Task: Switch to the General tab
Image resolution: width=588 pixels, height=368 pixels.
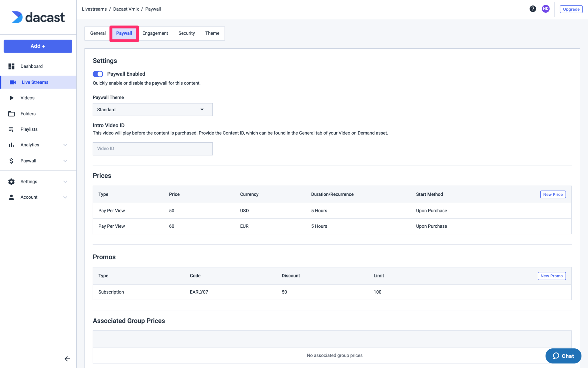Action: (x=98, y=33)
